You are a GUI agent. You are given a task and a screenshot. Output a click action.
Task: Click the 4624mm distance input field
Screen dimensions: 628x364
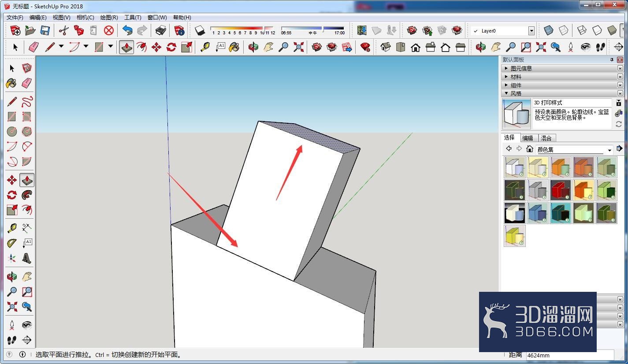click(569, 355)
